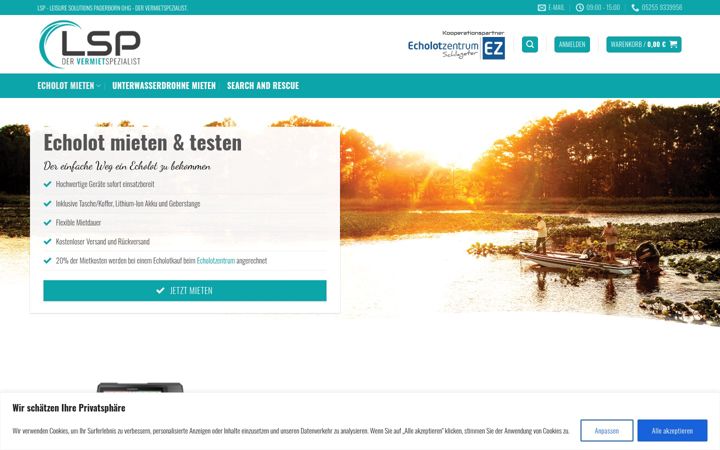
Task: Open the Warenkorb 0,00 € button
Action: (x=643, y=45)
